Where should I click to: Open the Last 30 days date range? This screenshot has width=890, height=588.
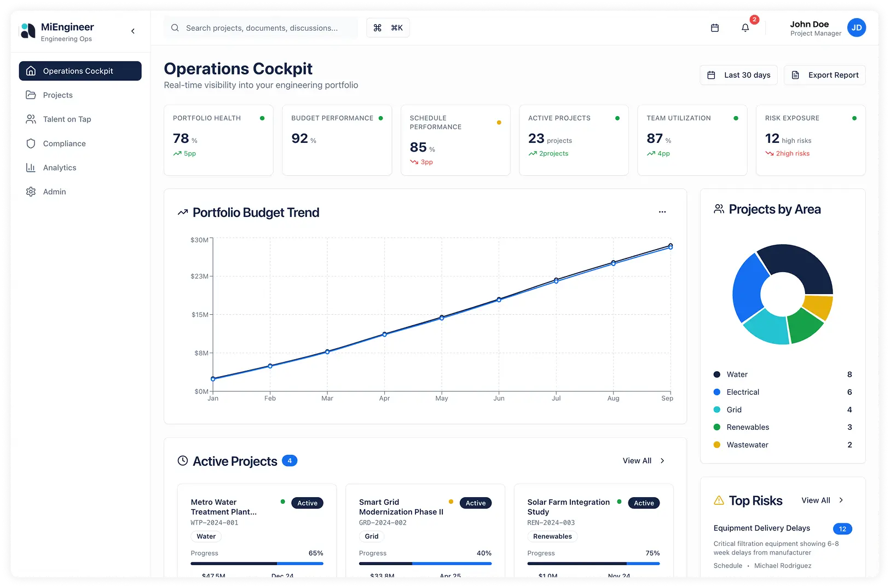tap(738, 75)
